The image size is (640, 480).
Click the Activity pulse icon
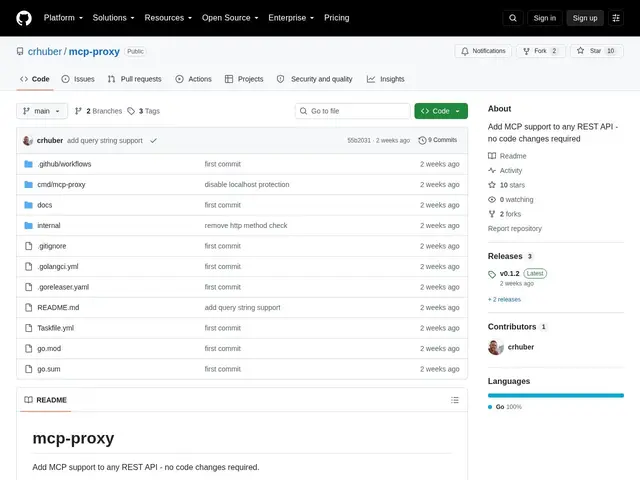pos(492,171)
